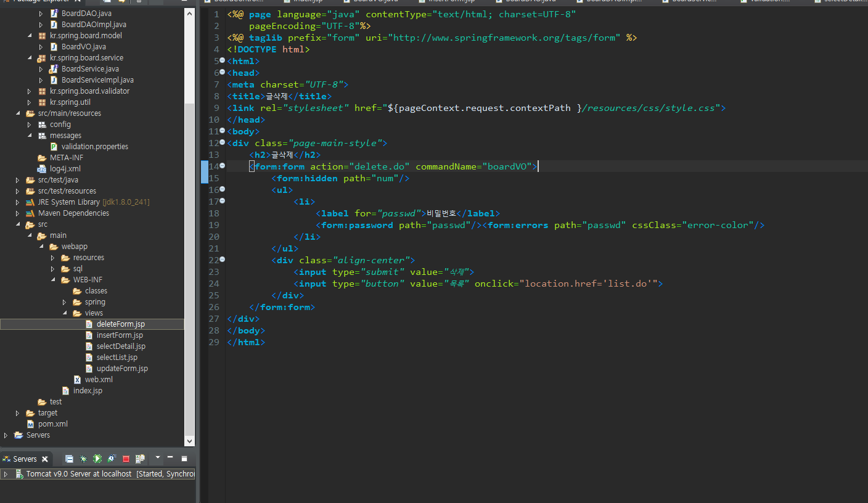Publish to the server icon in Servers view

(x=140, y=459)
